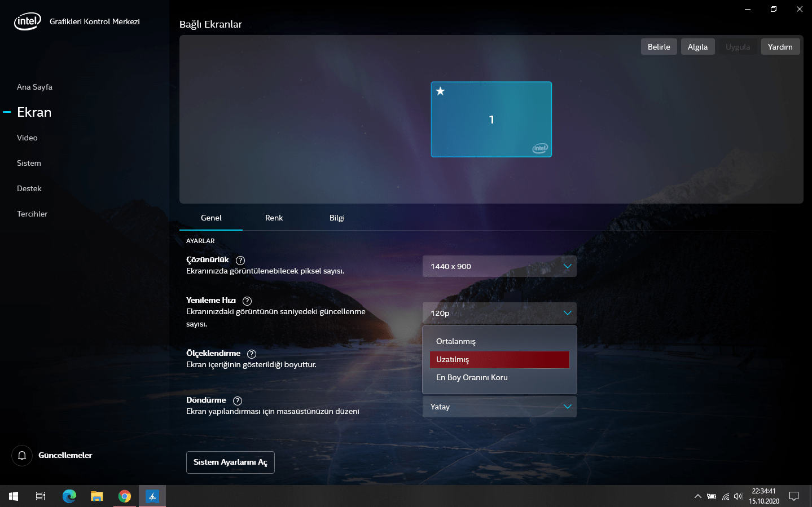The width and height of the screenshot is (812, 507).
Task: Launch Microsoft Edge from the taskbar
Action: [x=69, y=496]
